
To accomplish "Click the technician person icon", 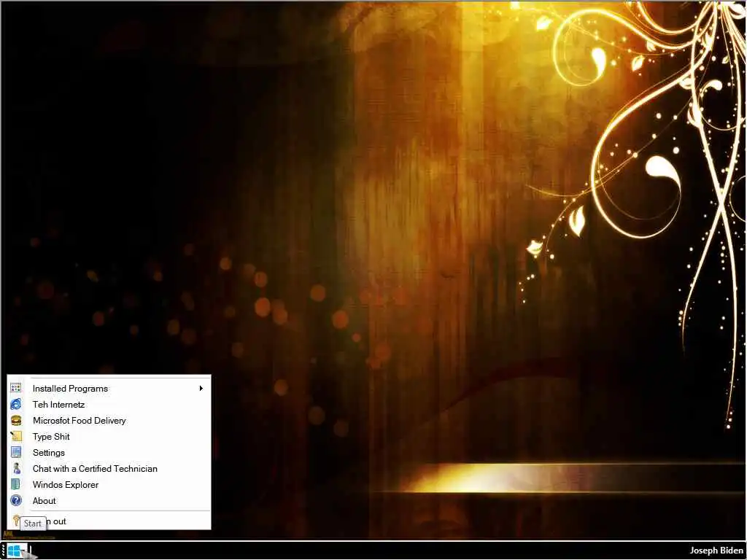I will pos(16,469).
